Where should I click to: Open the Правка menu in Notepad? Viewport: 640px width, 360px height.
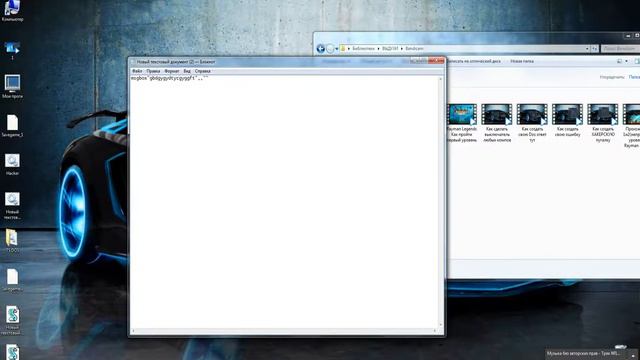153,71
